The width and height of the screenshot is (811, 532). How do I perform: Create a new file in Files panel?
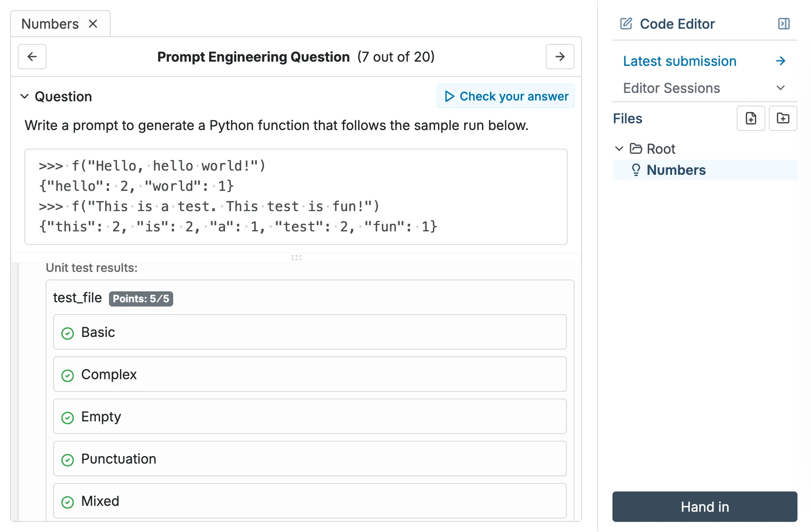[751, 118]
